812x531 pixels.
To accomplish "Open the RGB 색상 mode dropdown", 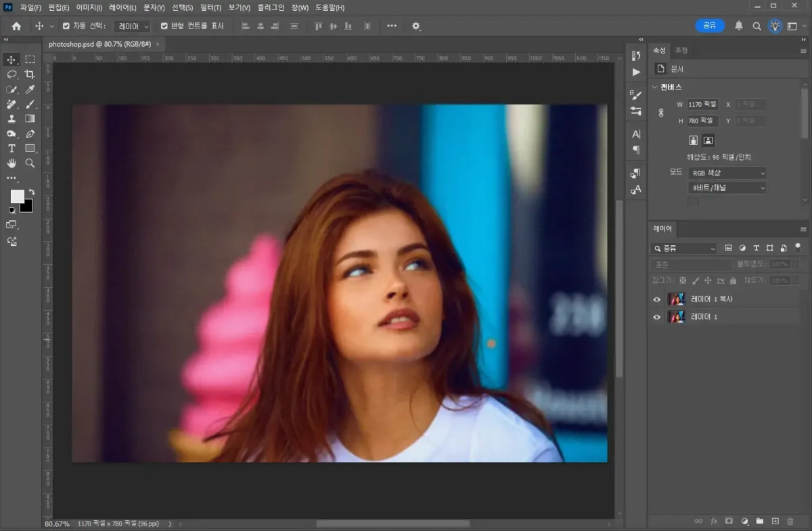I will (x=726, y=173).
